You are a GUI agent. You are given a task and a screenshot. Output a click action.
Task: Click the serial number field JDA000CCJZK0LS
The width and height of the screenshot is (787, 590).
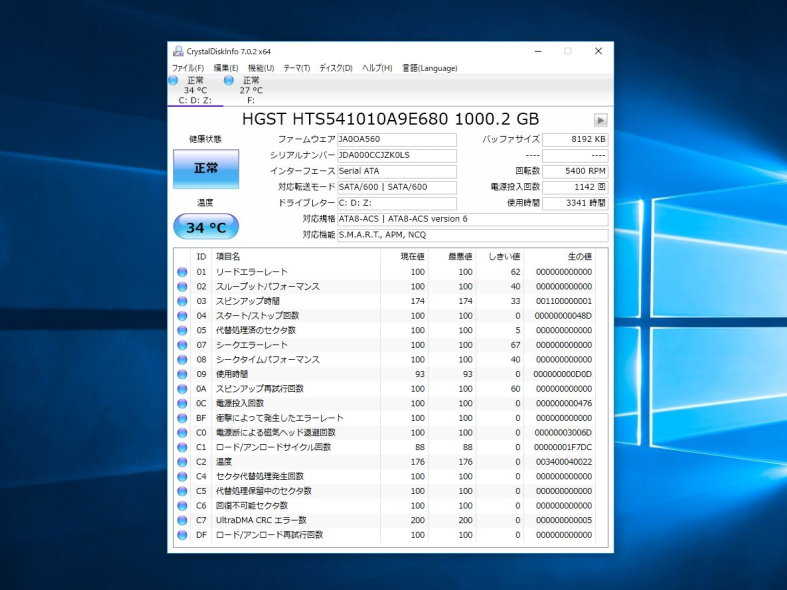pyautogui.click(x=397, y=156)
